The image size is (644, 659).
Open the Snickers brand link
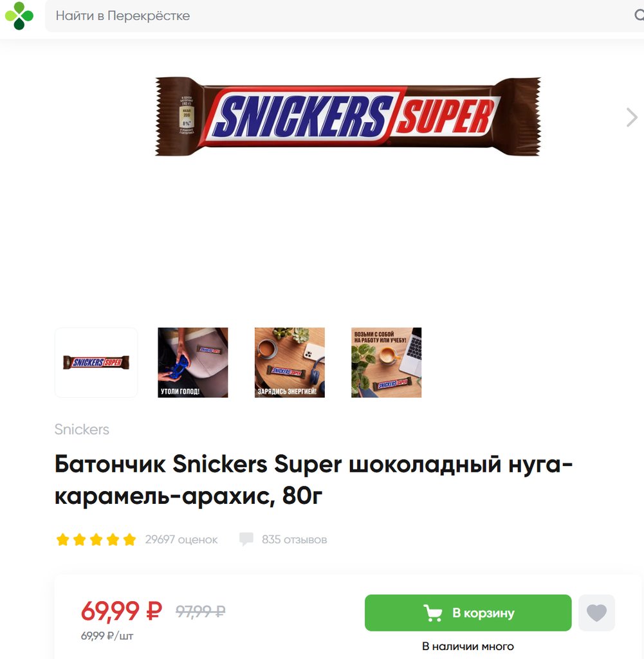(82, 429)
